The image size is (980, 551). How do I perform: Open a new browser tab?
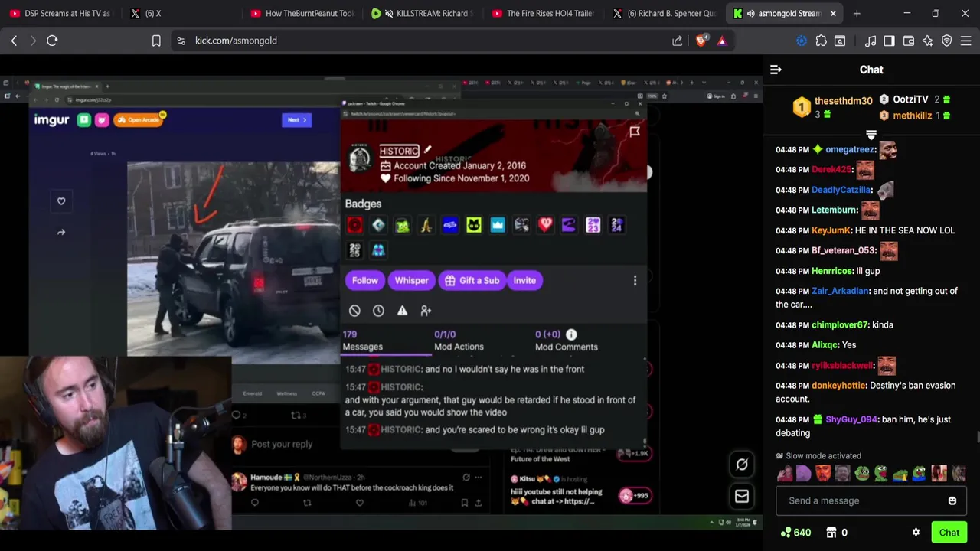857,13
